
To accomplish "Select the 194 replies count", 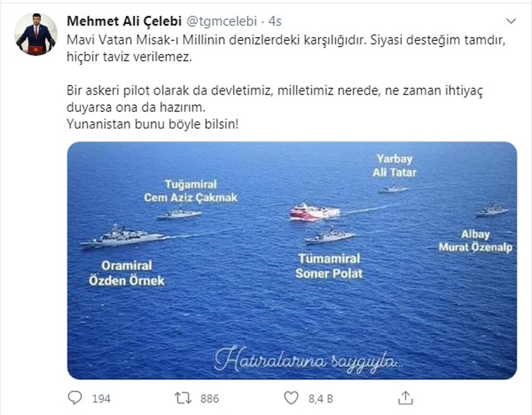I will coord(101,399).
